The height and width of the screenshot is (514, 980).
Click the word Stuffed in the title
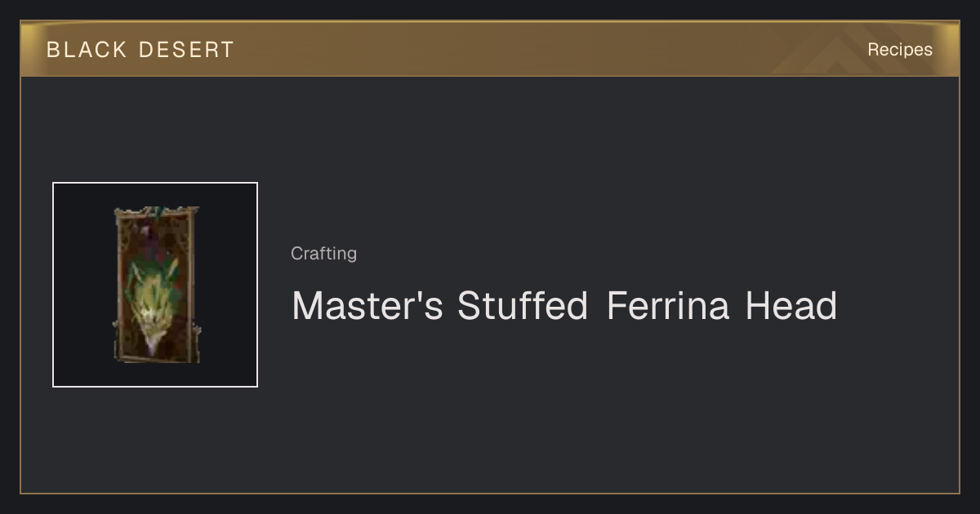coord(523,306)
